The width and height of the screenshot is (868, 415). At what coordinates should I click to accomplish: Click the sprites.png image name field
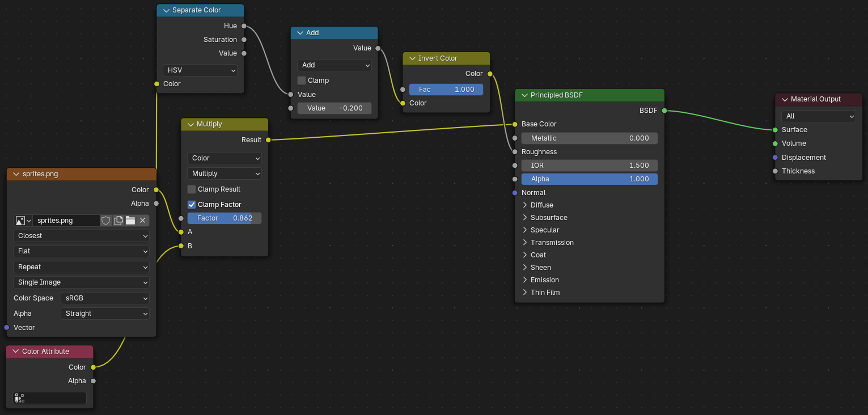(x=66, y=221)
